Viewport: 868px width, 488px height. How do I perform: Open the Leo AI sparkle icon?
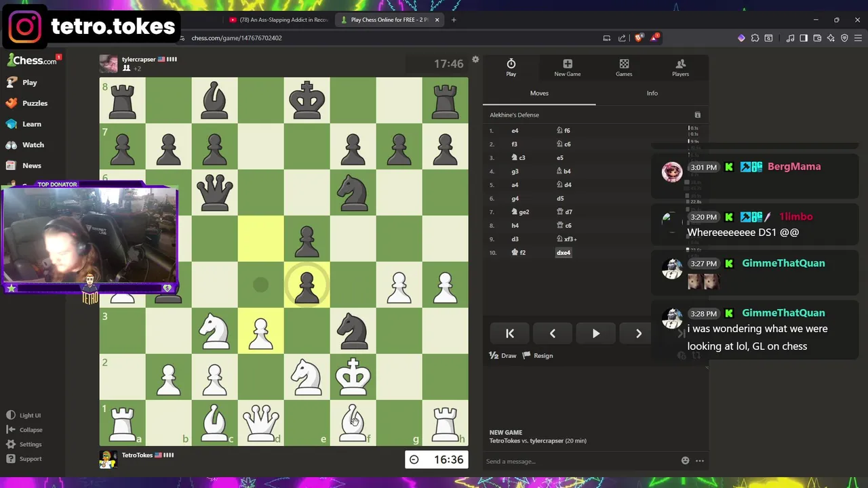point(831,38)
